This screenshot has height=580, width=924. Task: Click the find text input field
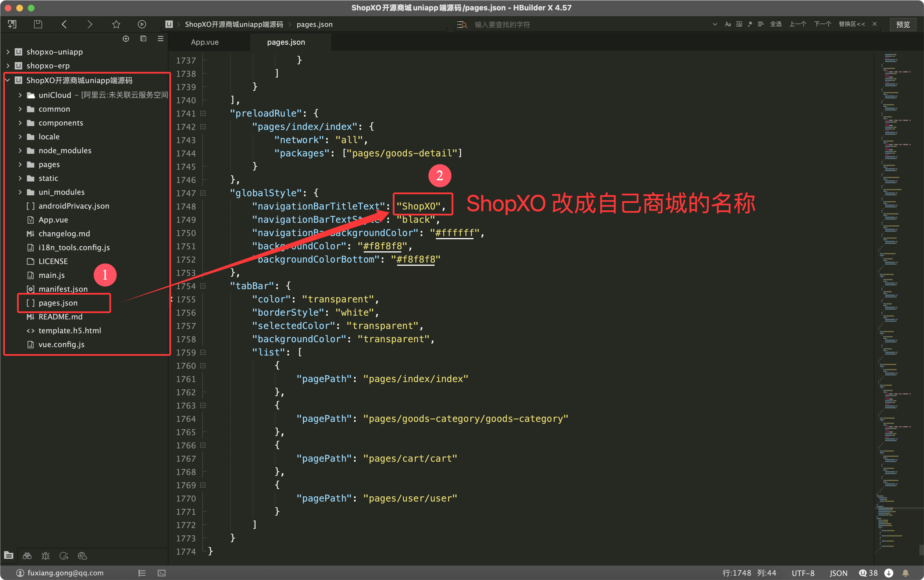pyautogui.click(x=591, y=25)
